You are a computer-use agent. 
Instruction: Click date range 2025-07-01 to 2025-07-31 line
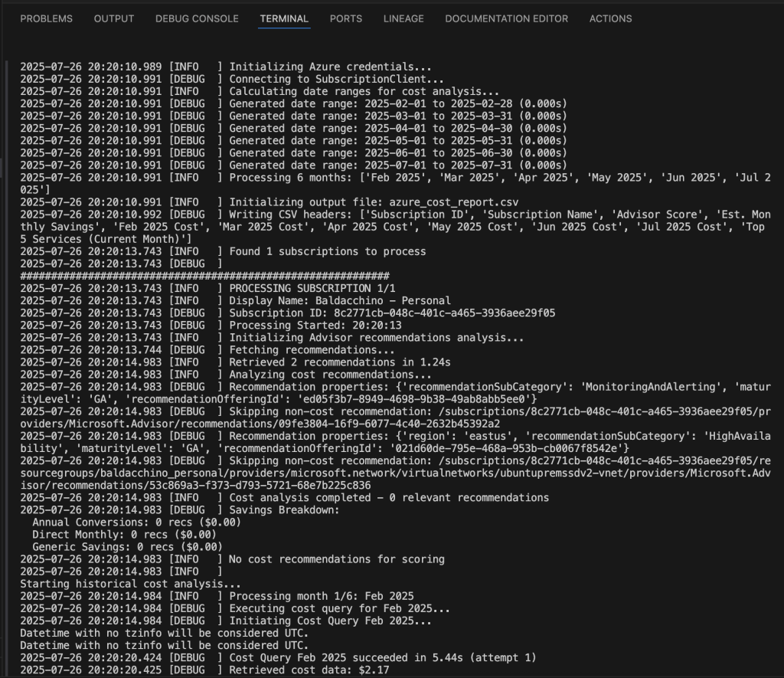coord(293,165)
